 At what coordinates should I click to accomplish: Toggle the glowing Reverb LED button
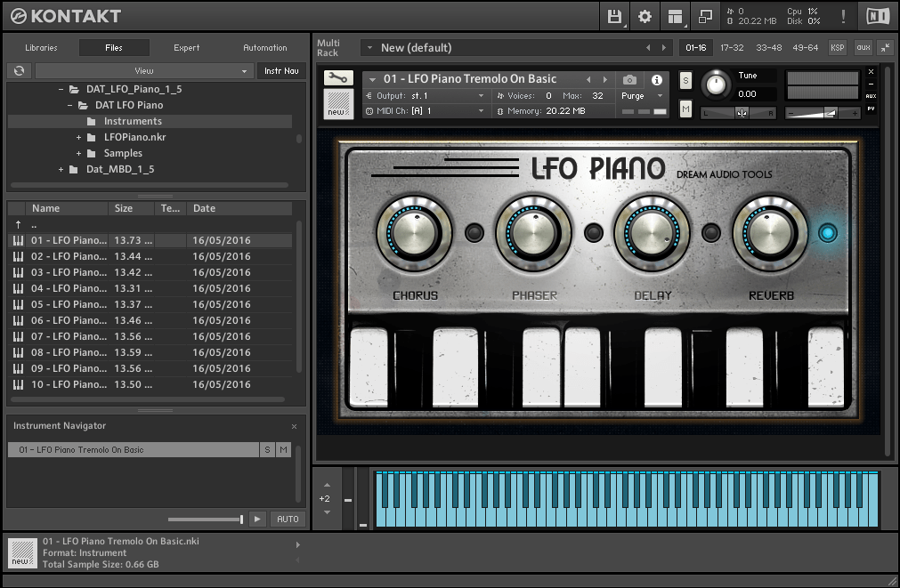point(827,233)
